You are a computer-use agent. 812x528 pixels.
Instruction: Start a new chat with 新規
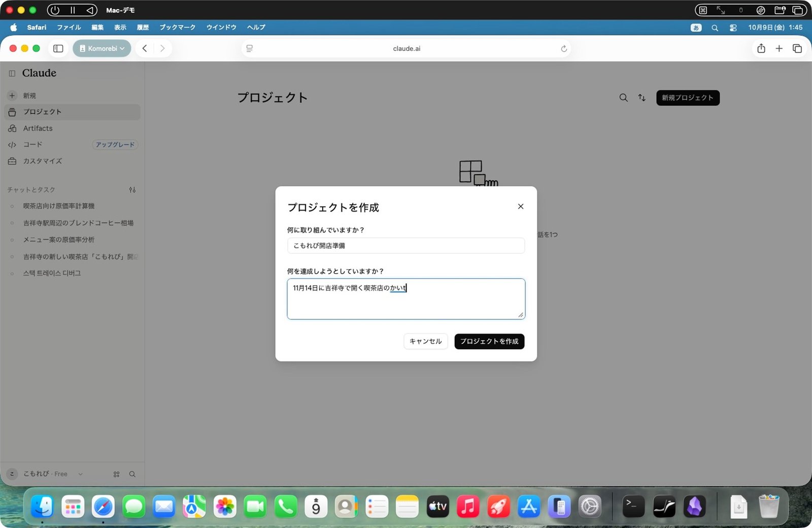[72, 95]
